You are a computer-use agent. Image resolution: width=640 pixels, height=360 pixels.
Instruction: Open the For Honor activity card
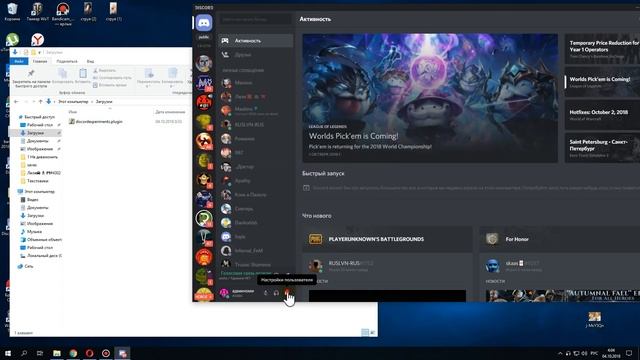[560, 239]
